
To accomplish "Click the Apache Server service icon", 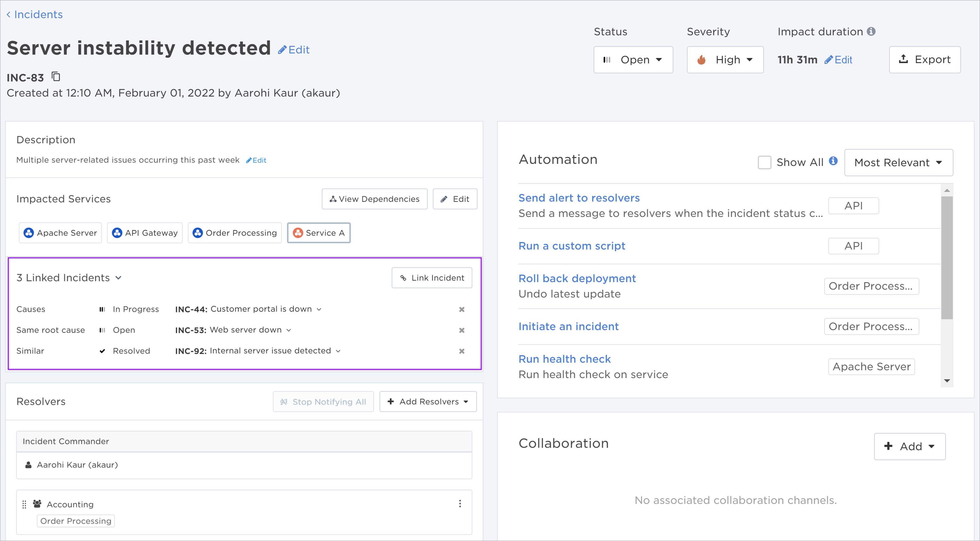I will point(29,233).
